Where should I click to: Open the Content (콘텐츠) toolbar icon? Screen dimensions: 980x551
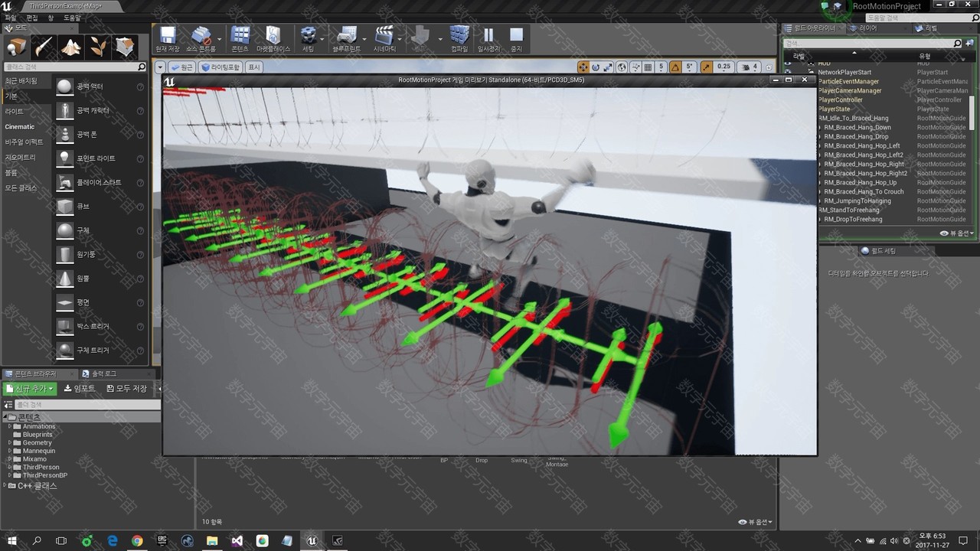(x=240, y=38)
